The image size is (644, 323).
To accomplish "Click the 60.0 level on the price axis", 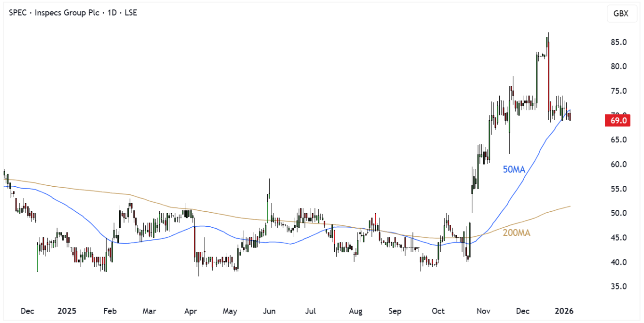I will pyautogui.click(x=618, y=165).
